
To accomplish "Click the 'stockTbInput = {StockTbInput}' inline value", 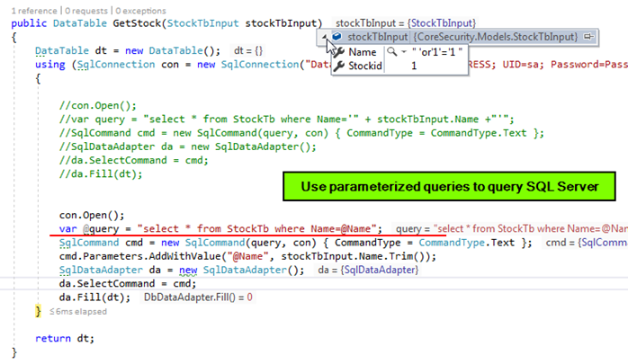I will coord(406,23).
